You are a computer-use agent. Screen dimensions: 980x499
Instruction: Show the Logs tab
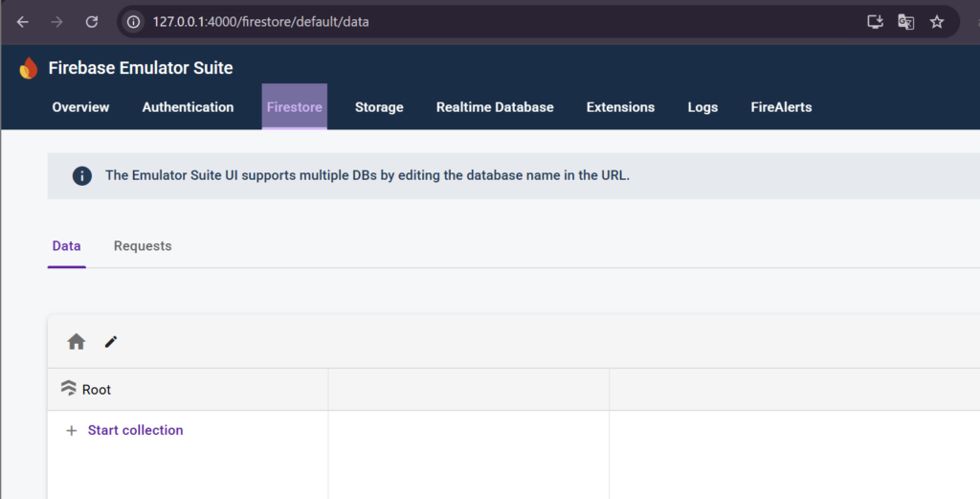tap(702, 107)
